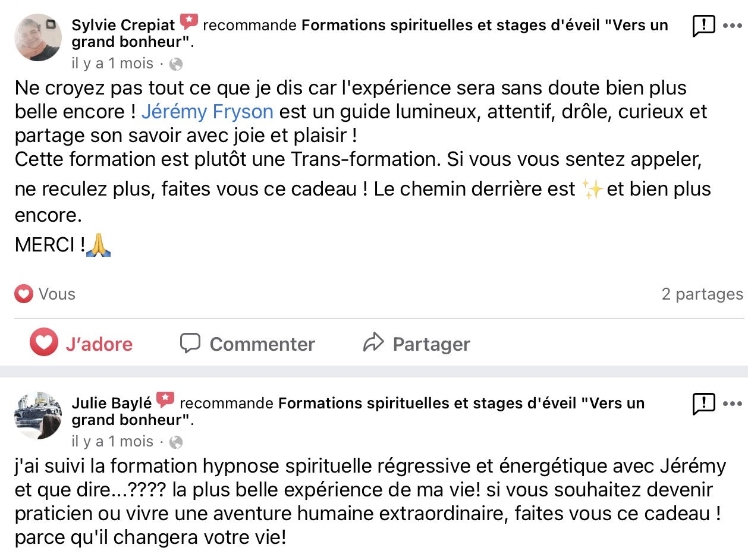This screenshot has height=560, width=748.
Task: Open page link in Sylvie's recommendation header
Action: 370,34
